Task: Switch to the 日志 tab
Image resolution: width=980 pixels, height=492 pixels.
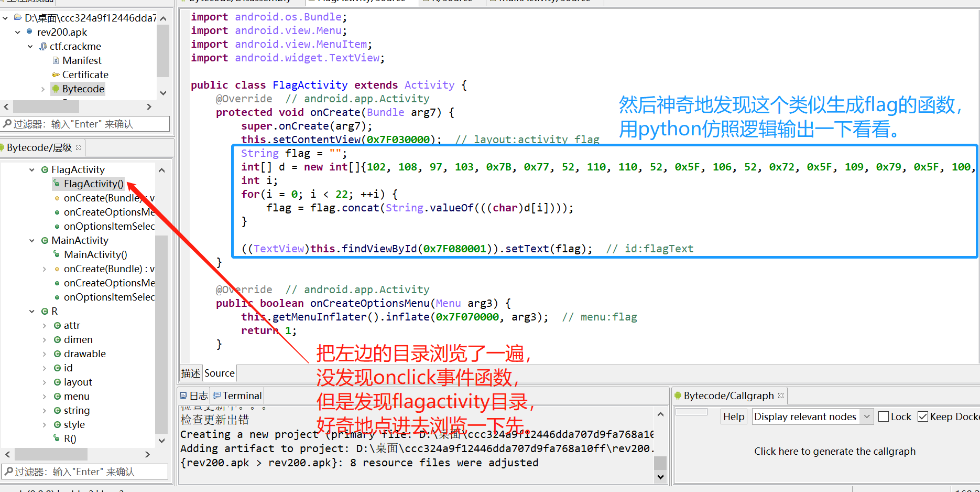Action: 193,395
